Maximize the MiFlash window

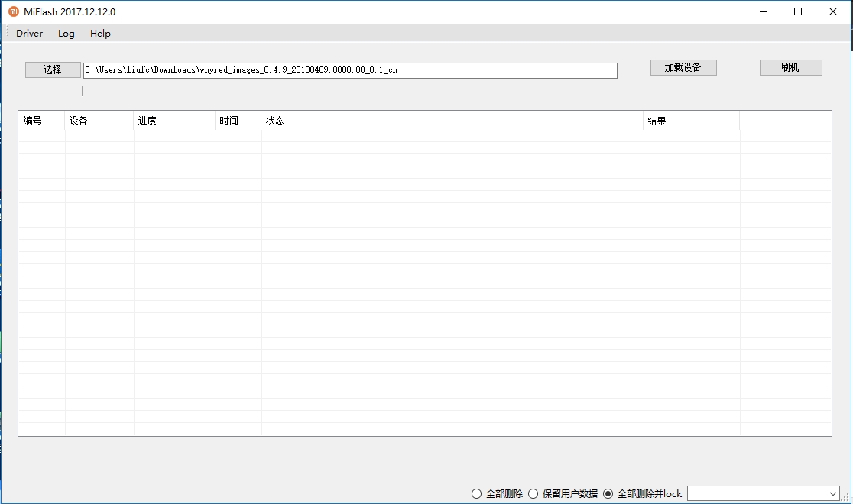point(798,11)
